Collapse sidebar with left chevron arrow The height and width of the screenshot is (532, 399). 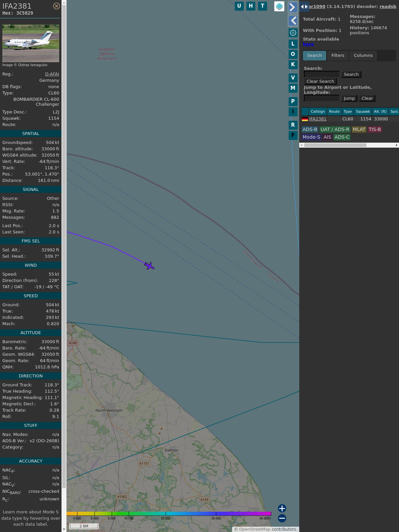(x=293, y=21)
